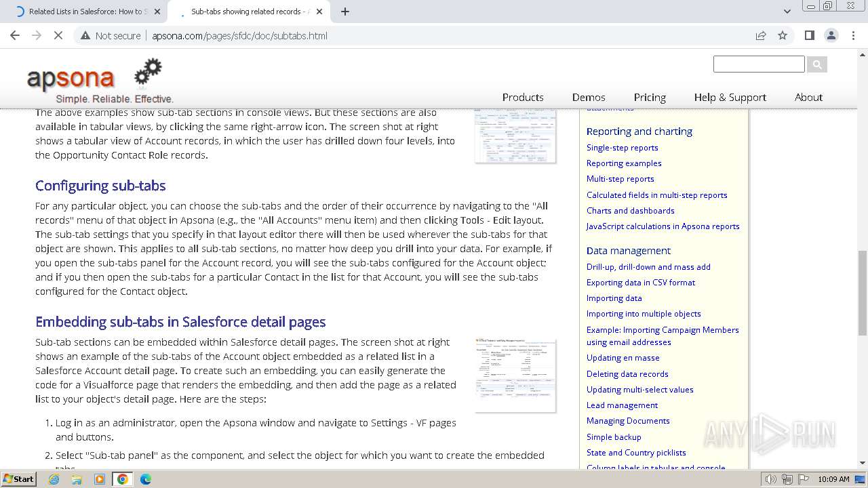Click the Apsona logo
868x488 pixels.
click(100, 80)
